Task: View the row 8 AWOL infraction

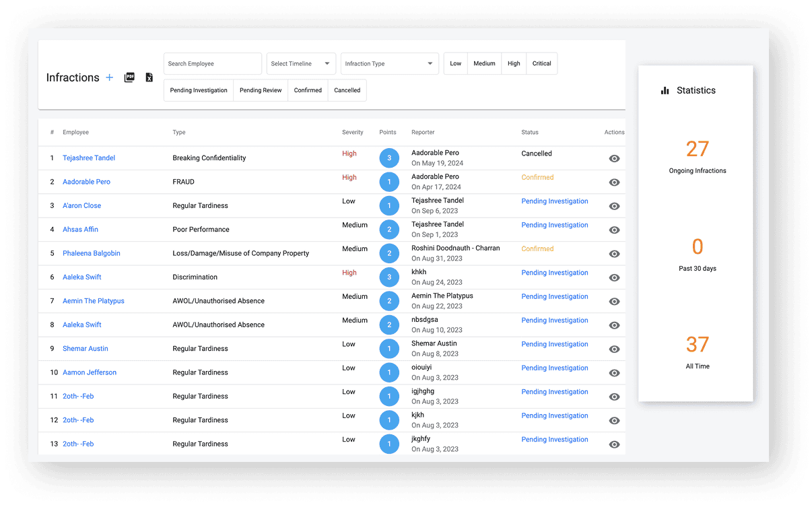Action: (614, 325)
